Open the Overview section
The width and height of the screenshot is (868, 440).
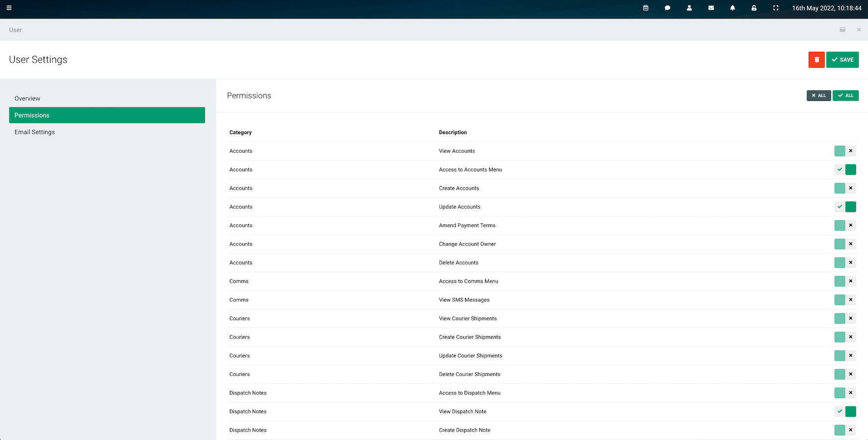click(x=107, y=98)
